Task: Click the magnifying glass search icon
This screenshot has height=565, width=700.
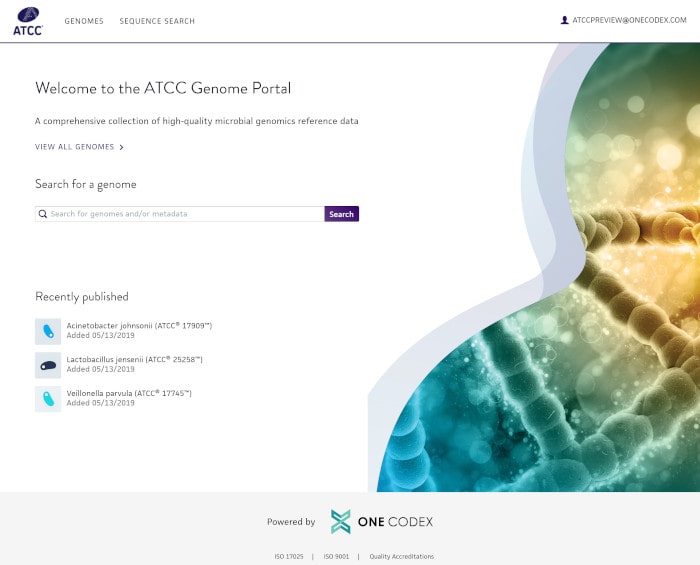Action: pyautogui.click(x=43, y=214)
